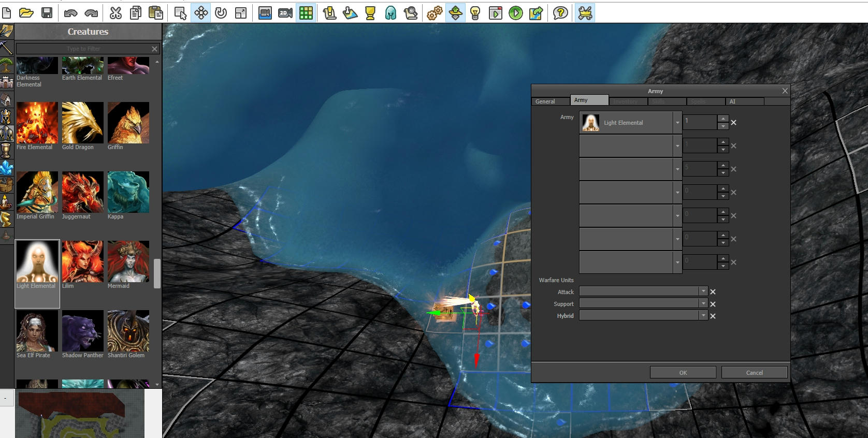The height and width of the screenshot is (438, 868).
Task: Open the Light Elemental army slot dropdown
Action: pos(677,123)
